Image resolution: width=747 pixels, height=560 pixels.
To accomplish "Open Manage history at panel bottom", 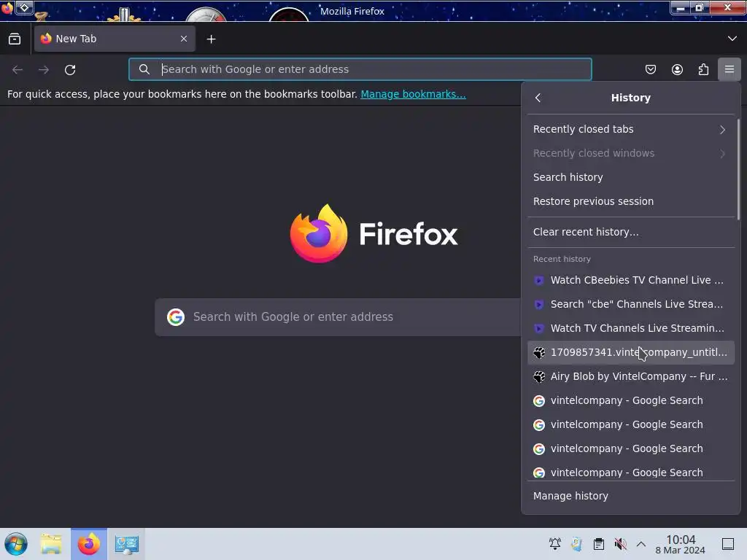I will tap(631, 496).
